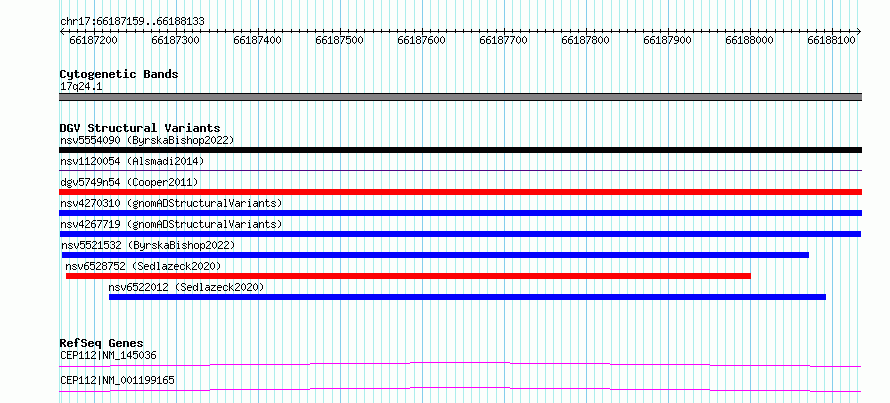Click ruler position 66187700

(505, 40)
